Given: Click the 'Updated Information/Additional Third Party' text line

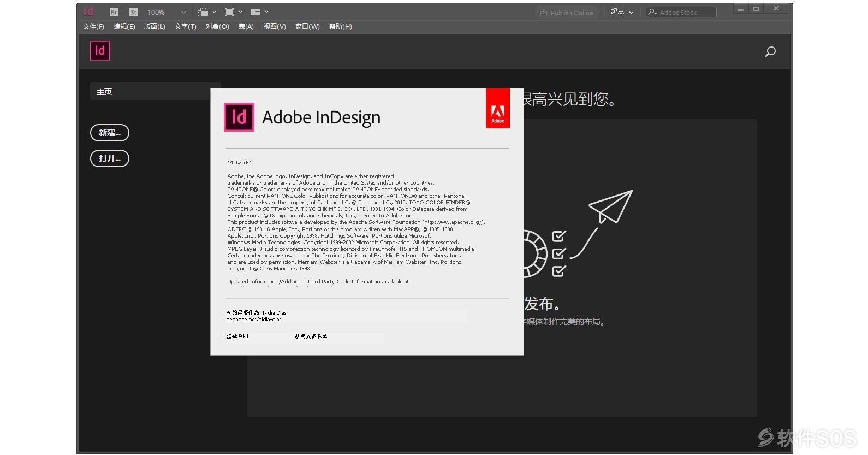Looking at the screenshot, I should click(318, 282).
